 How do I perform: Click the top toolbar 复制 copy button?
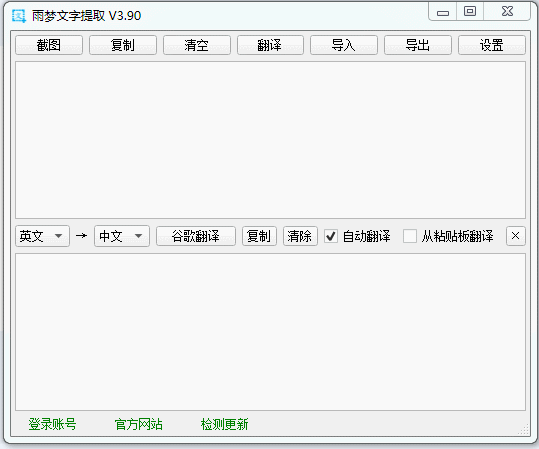[123, 45]
